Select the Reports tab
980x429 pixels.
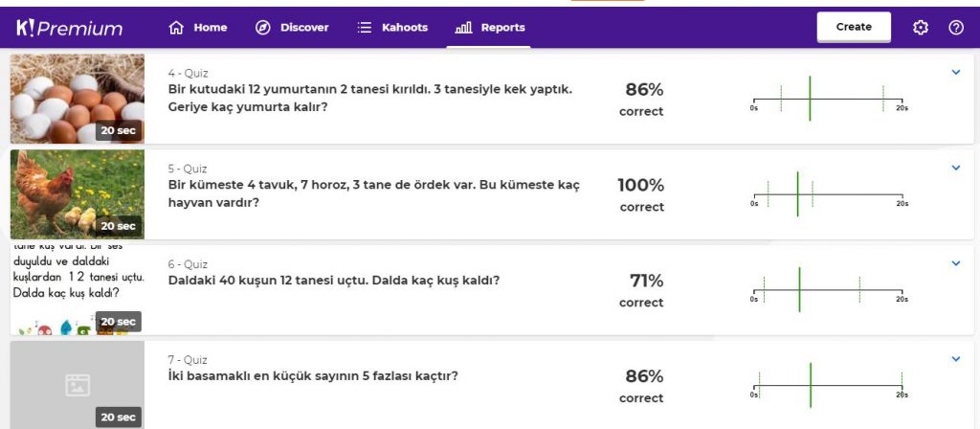[490, 28]
